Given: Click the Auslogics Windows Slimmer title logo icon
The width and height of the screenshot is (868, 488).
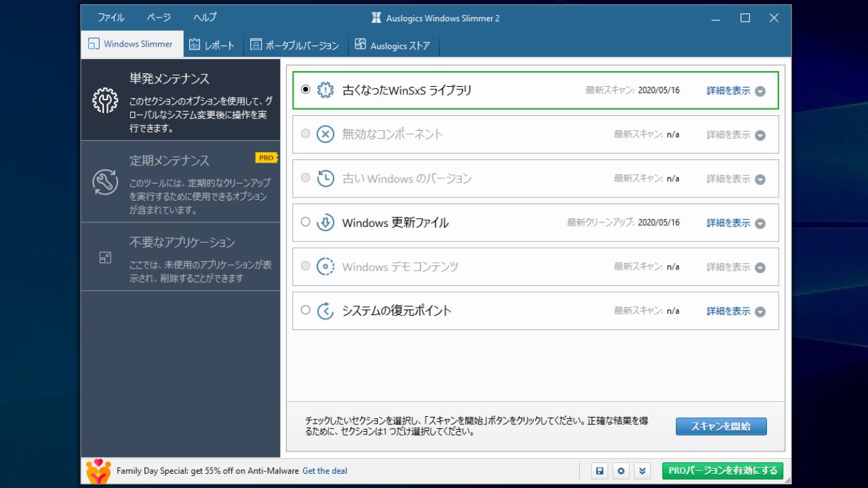Looking at the screenshot, I should 376,18.
